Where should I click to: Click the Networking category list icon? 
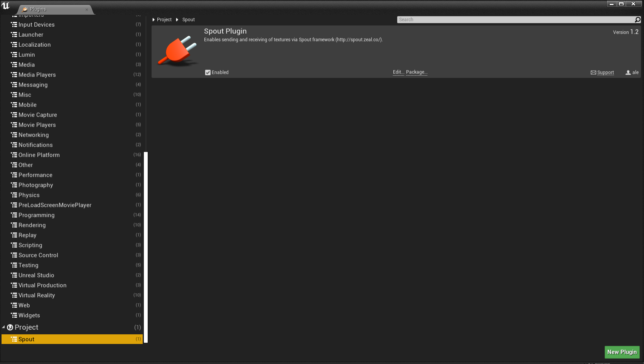pyautogui.click(x=14, y=135)
